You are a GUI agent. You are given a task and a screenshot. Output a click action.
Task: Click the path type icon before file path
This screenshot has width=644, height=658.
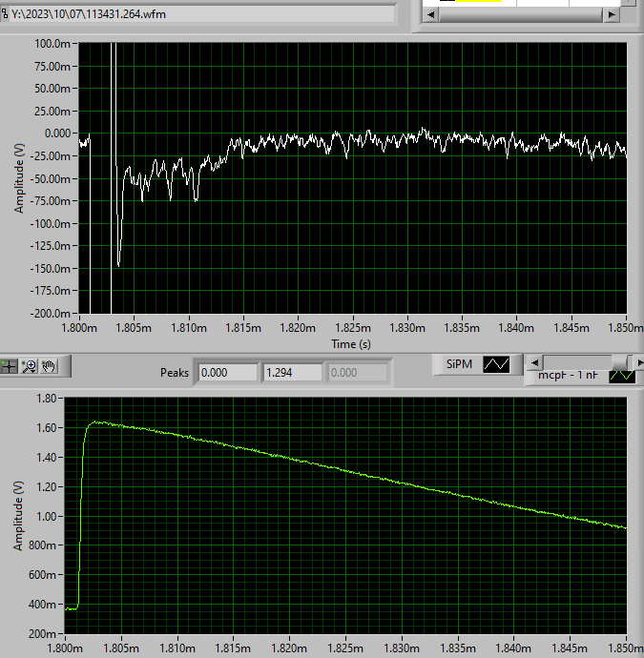pos(4,14)
